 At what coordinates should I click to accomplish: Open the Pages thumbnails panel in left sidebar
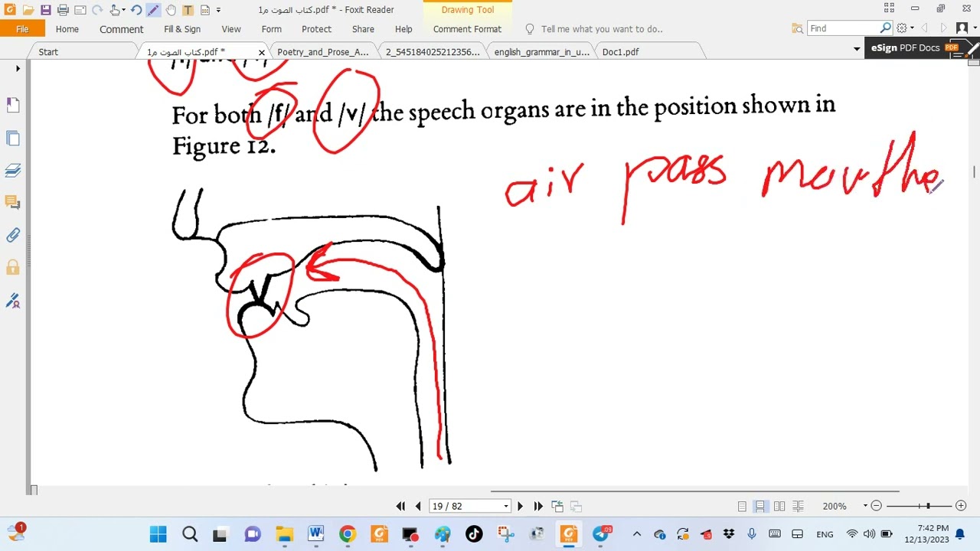(x=13, y=139)
